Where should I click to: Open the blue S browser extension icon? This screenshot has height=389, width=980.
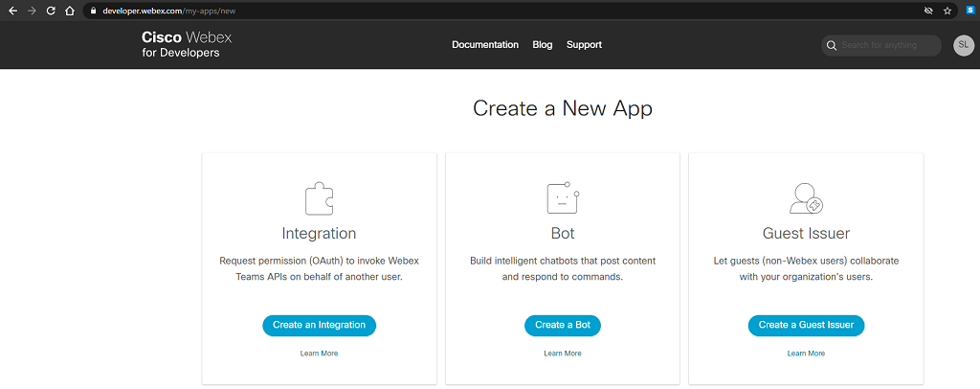click(x=970, y=10)
